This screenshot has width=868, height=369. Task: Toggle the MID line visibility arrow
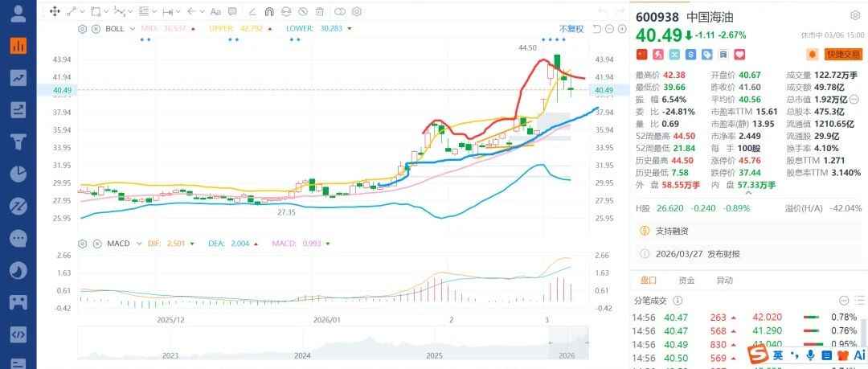pos(193,29)
